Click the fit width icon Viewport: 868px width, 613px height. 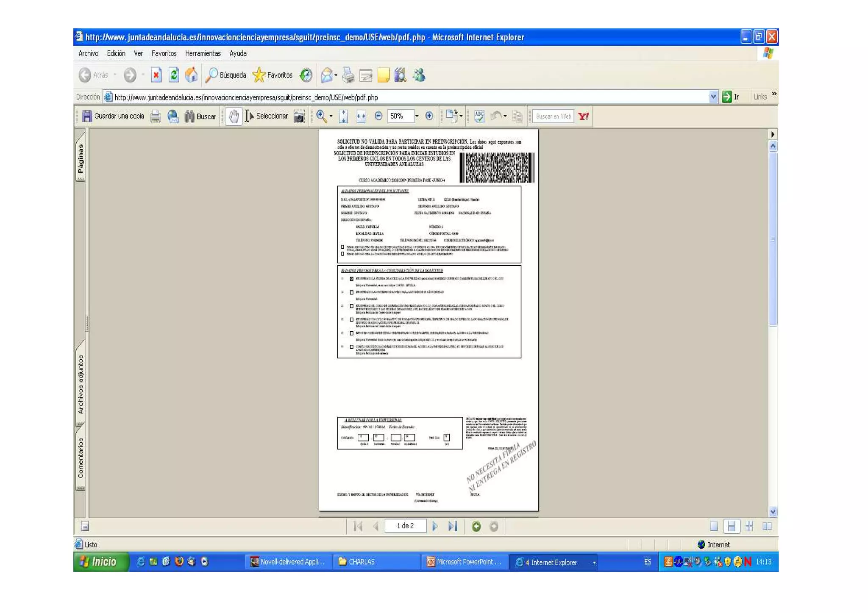point(361,116)
